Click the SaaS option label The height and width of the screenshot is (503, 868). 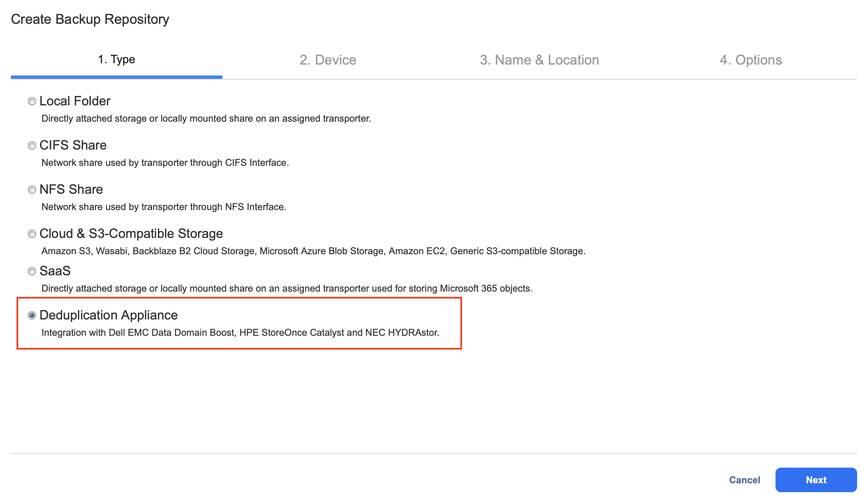click(55, 271)
